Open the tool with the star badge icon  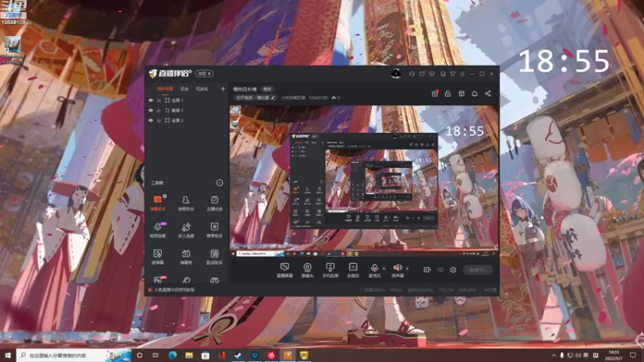[x=214, y=230]
